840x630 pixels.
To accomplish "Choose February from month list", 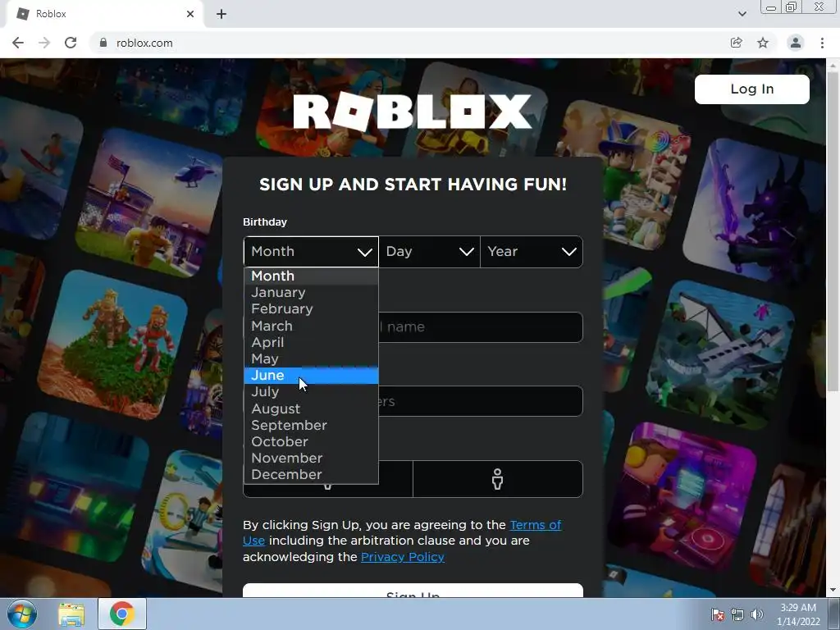I will pyautogui.click(x=311, y=309).
